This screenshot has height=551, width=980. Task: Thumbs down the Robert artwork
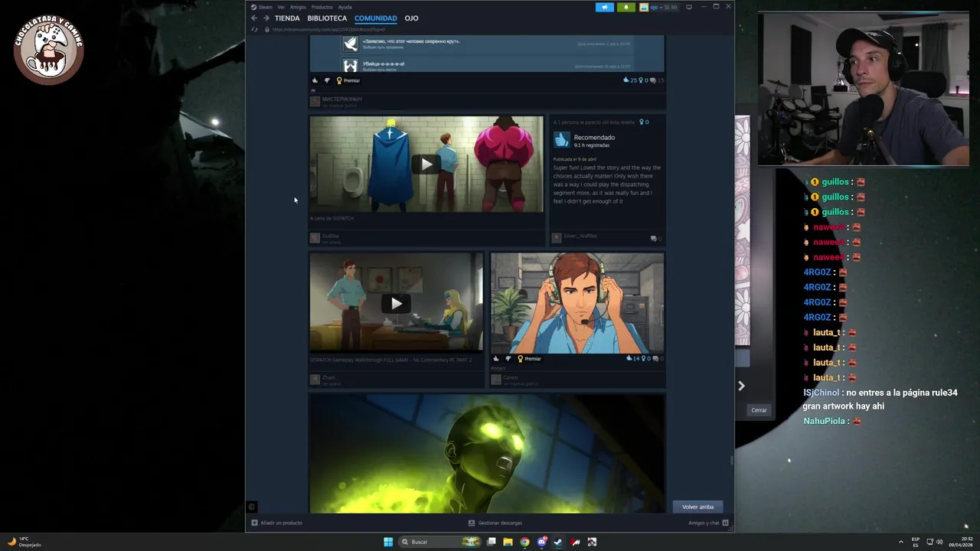[508, 358]
